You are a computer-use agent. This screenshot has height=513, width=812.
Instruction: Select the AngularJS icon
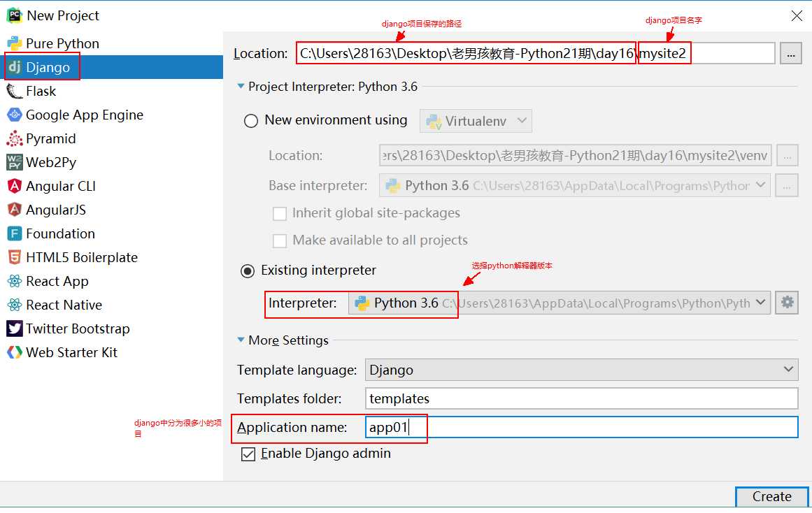click(x=15, y=210)
